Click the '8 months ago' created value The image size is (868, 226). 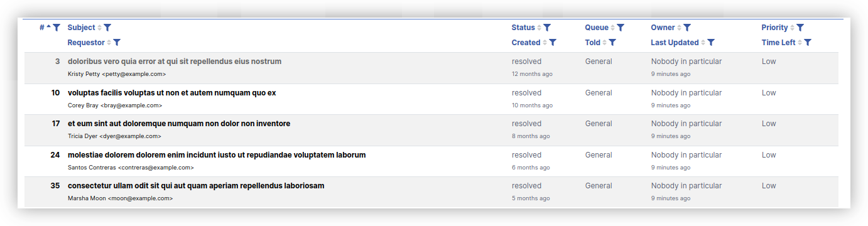coord(531,136)
